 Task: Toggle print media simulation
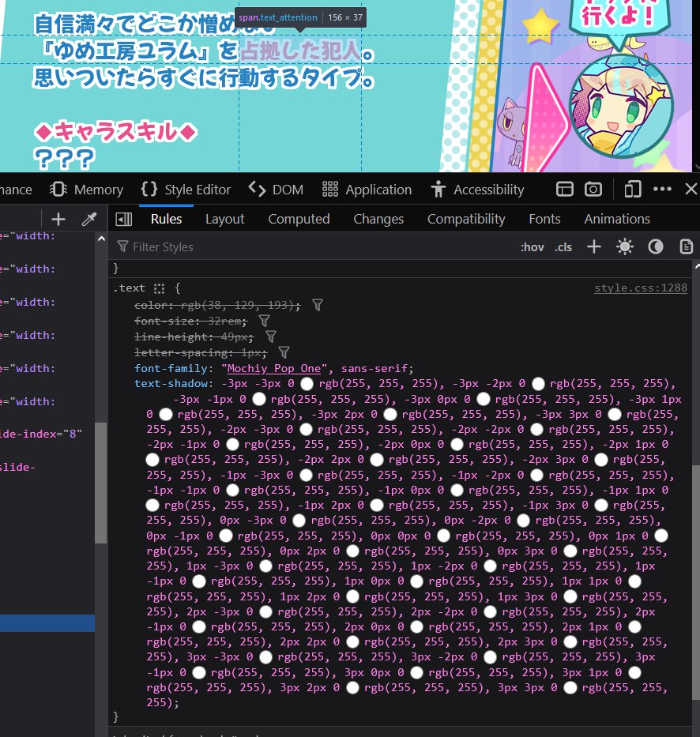pos(687,247)
